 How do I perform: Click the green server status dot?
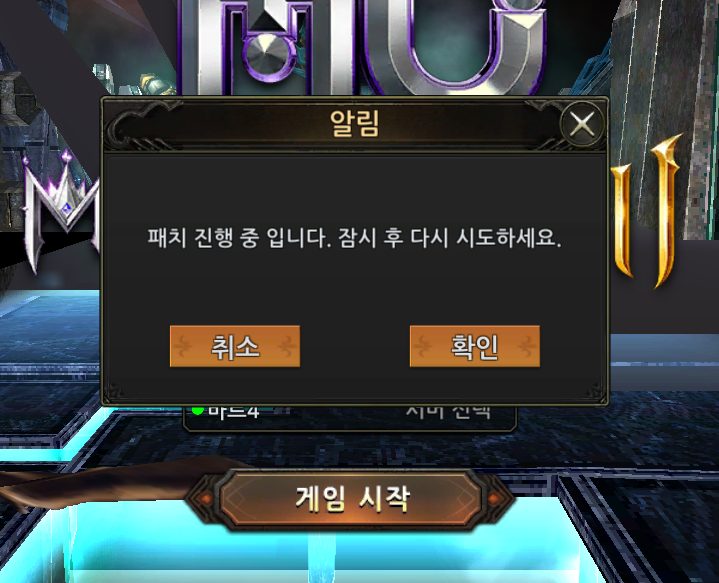point(197,410)
